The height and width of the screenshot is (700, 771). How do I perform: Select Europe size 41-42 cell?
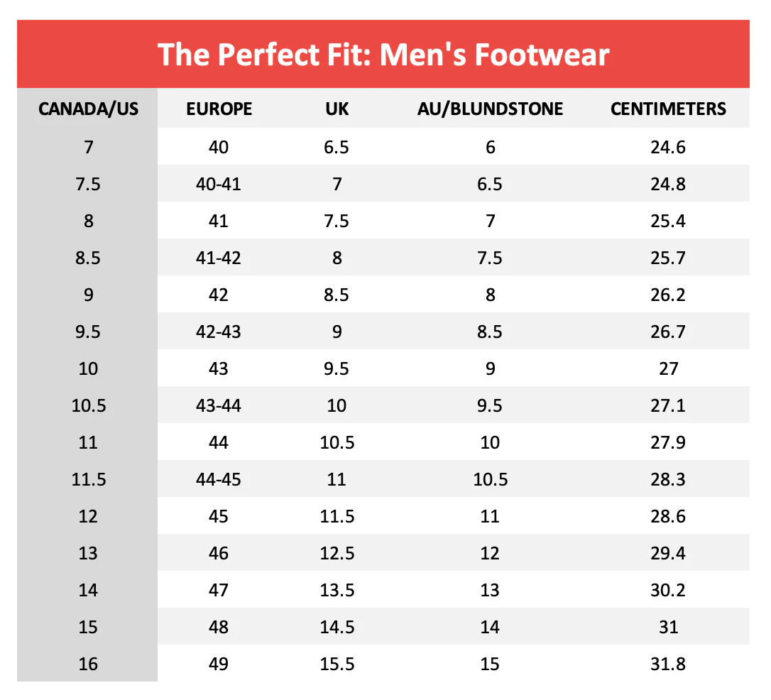(219, 258)
